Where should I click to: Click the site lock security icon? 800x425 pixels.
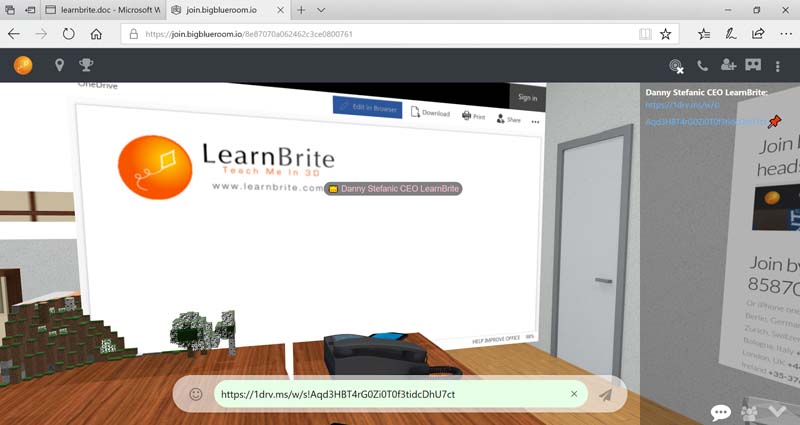[134, 34]
